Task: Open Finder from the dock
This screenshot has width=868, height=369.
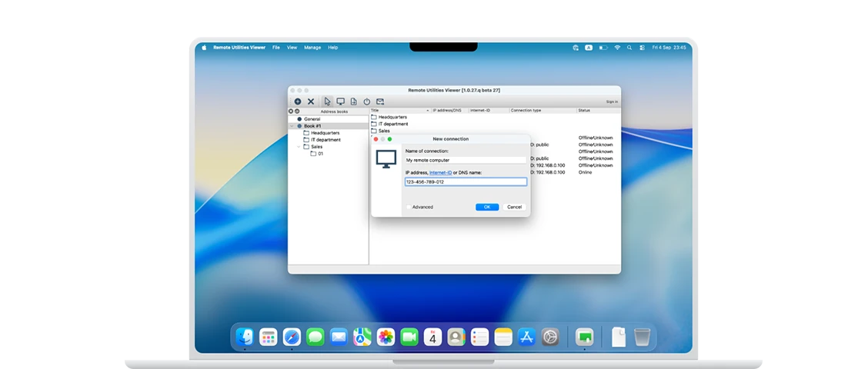Action: coord(245,337)
